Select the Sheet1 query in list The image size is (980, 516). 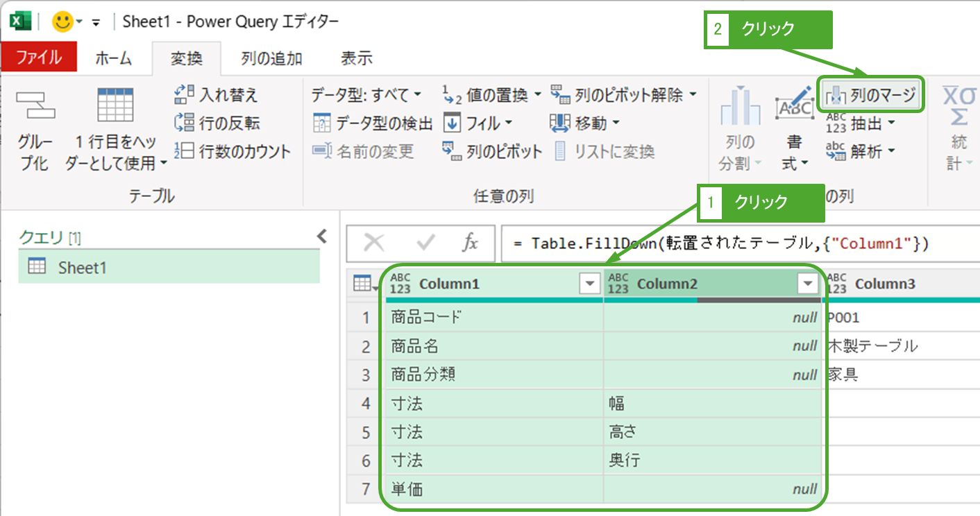point(82,267)
